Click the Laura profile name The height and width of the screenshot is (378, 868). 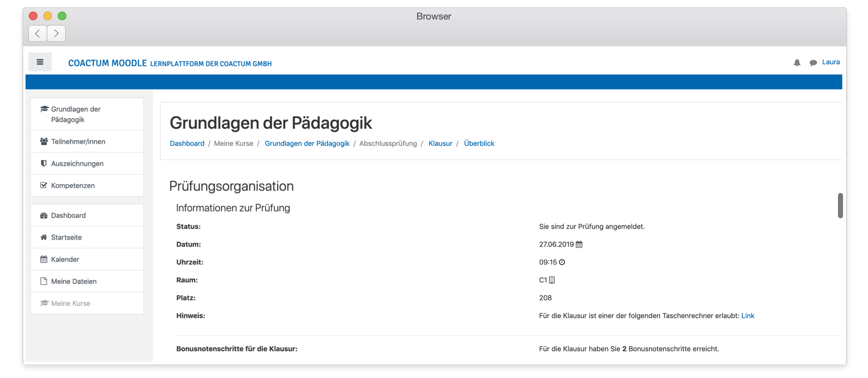pyautogui.click(x=831, y=62)
